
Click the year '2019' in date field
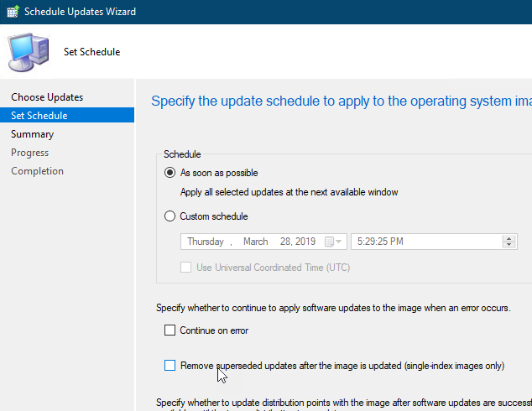click(x=304, y=242)
